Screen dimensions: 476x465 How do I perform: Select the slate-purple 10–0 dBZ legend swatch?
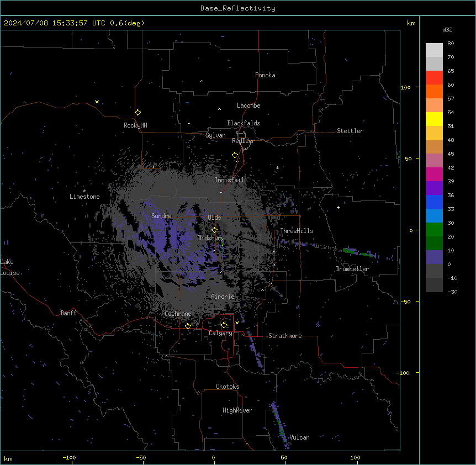point(434,257)
